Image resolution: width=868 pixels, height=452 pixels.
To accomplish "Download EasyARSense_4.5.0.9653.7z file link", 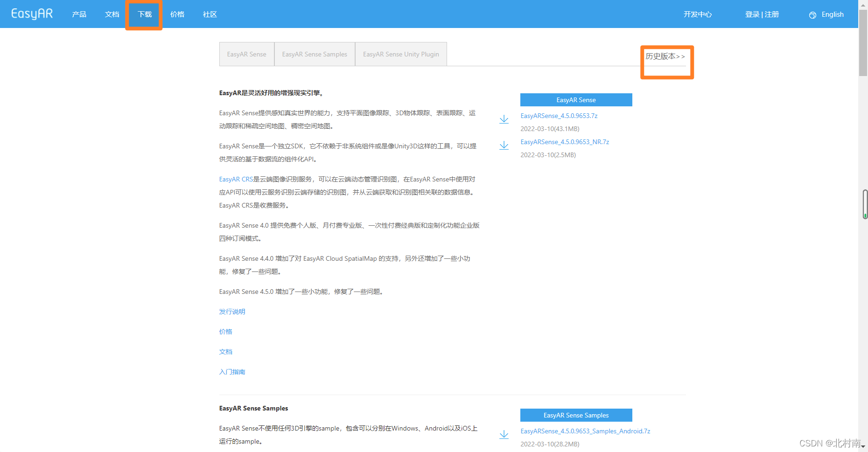I will (559, 116).
